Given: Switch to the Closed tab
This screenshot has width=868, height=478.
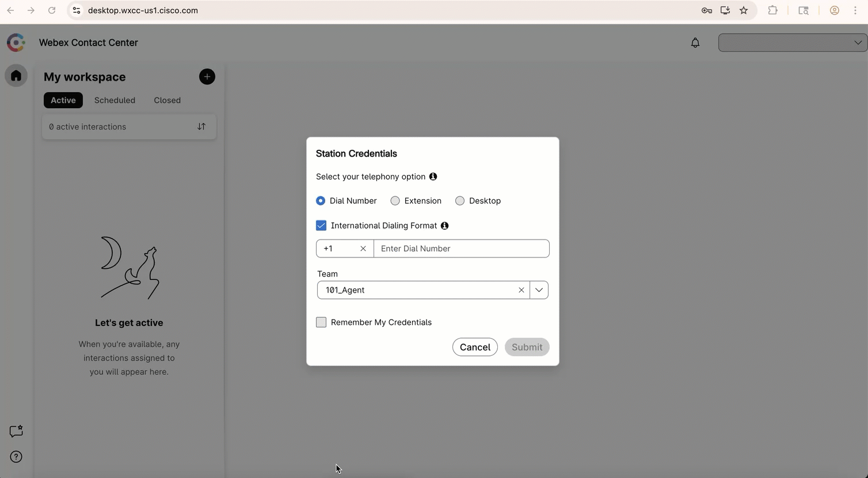Looking at the screenshot, I should (167, 100).
